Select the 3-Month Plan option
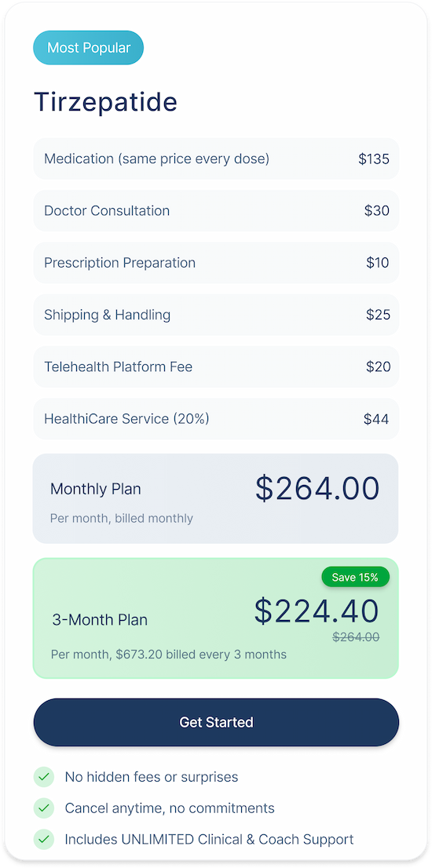 (x=215, y=618)
